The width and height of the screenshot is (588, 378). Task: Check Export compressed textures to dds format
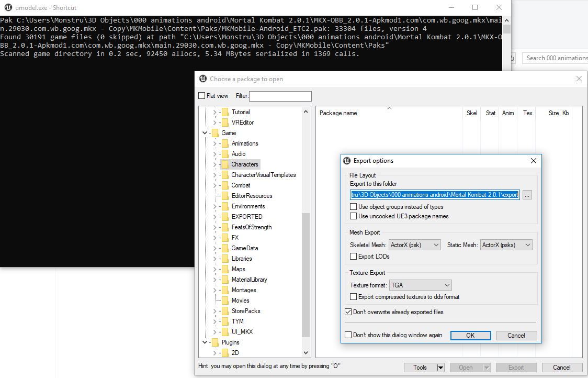(x=353, y=296)
